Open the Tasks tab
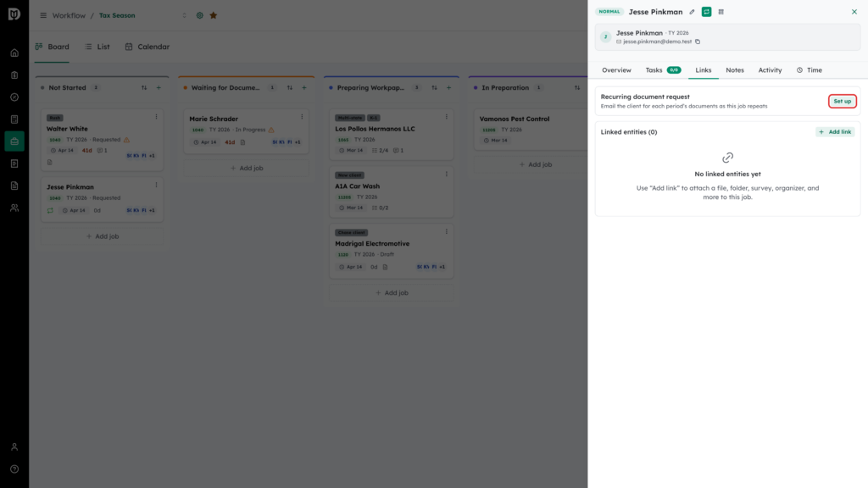 (x=663, y=70)
